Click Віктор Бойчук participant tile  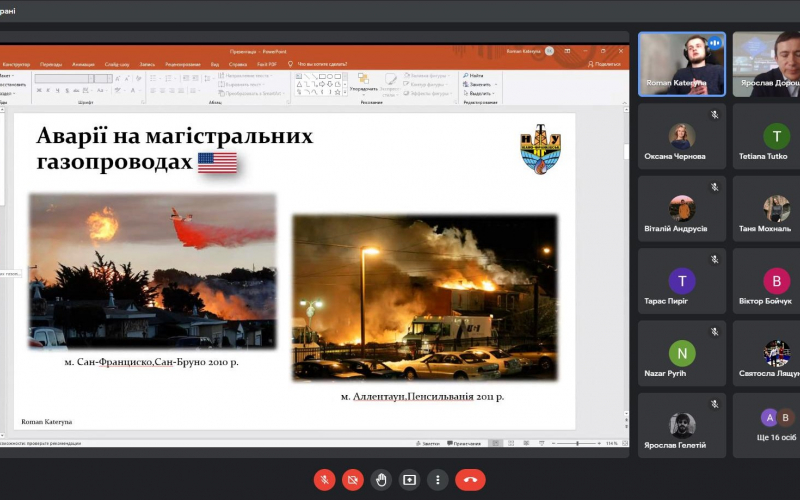tap(766, 281)
